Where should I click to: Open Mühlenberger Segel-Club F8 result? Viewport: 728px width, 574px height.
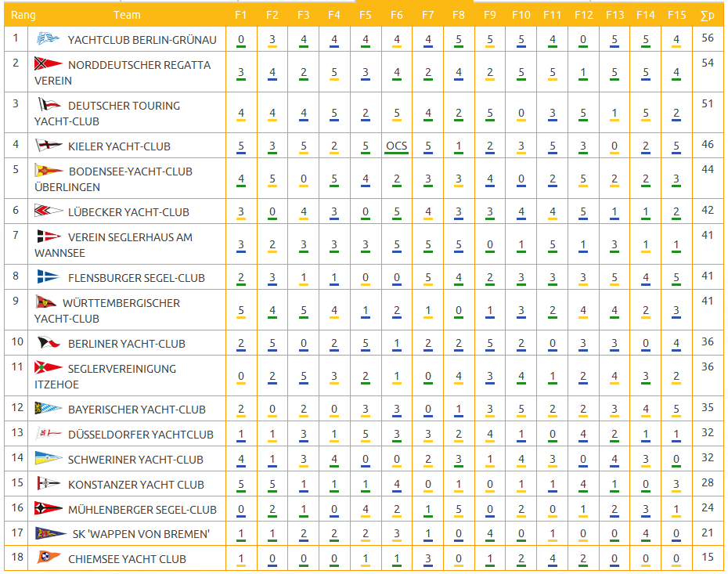459,510
